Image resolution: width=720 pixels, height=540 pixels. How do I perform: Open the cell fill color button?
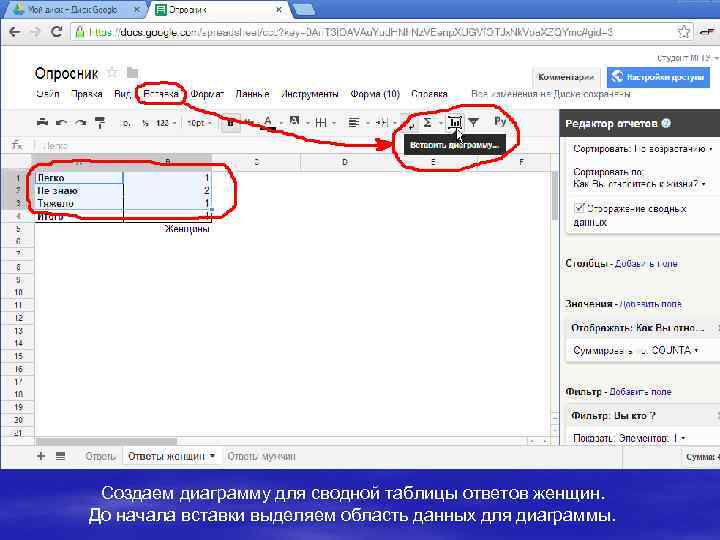294,122
